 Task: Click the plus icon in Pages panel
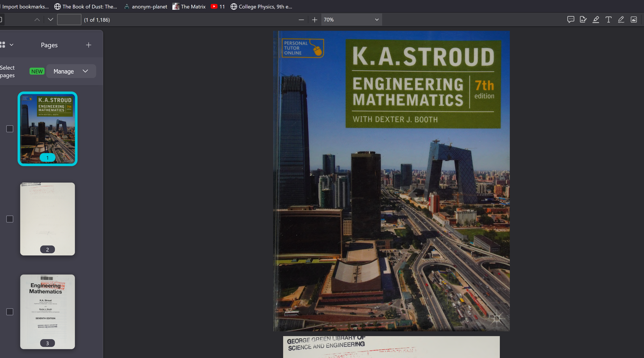tap(89, 45)
